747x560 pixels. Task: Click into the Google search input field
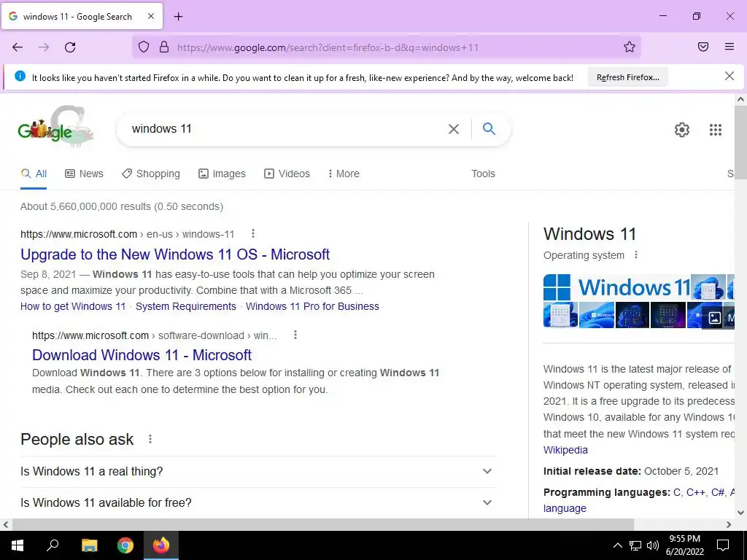pos(286,129)
